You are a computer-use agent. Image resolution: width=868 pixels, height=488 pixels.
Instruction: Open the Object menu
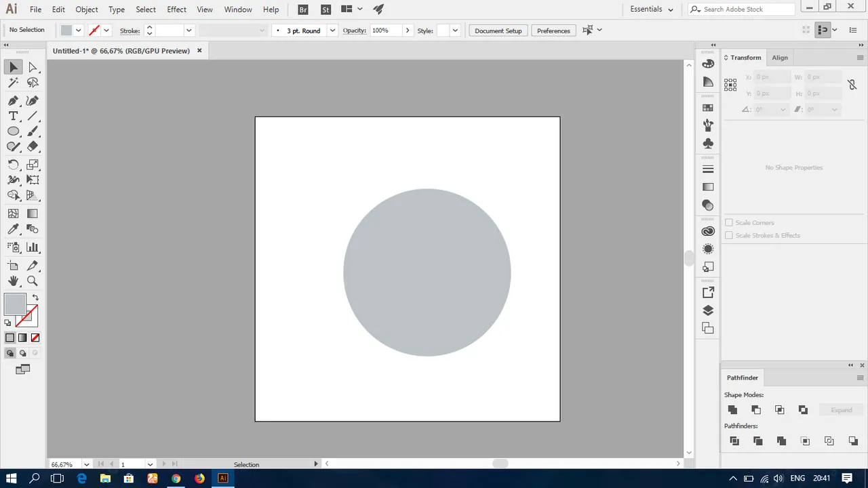(87, 9)
